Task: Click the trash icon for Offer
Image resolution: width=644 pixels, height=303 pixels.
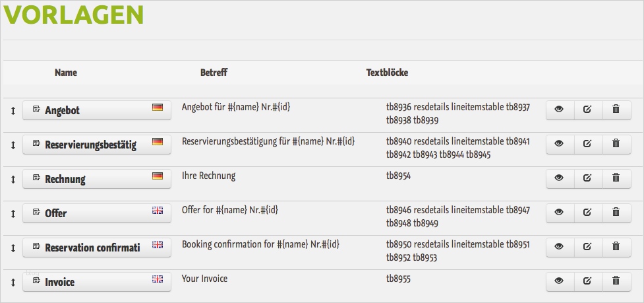Action: click(616, 213)
